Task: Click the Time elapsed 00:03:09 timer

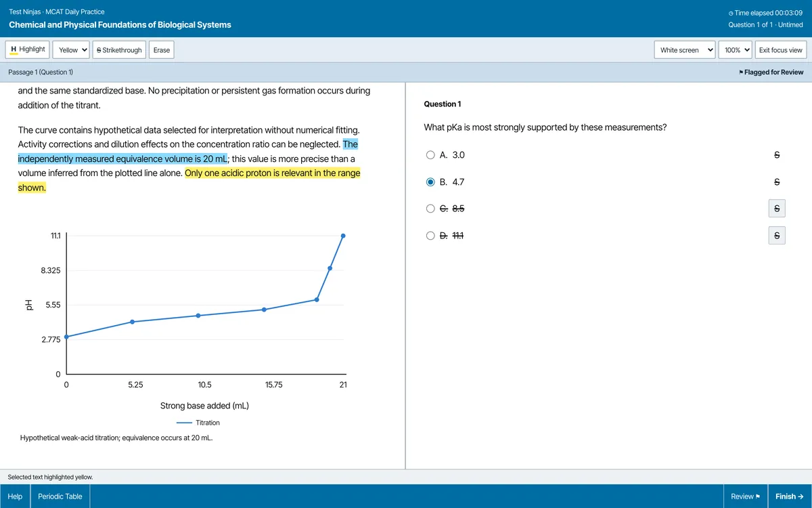Action: coord(765,12)
